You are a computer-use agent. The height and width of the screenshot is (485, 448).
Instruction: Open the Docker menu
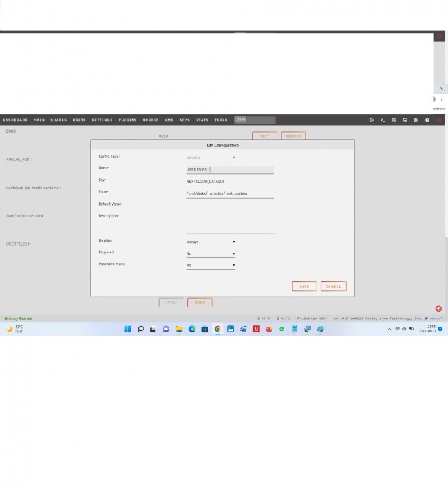pos(151,120)
